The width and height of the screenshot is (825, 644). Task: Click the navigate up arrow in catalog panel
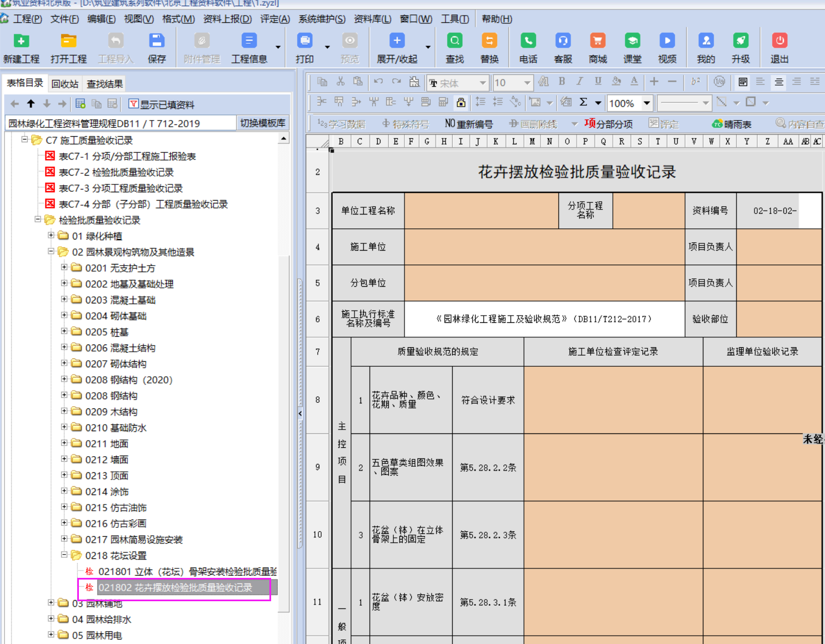tap(31, 104)
